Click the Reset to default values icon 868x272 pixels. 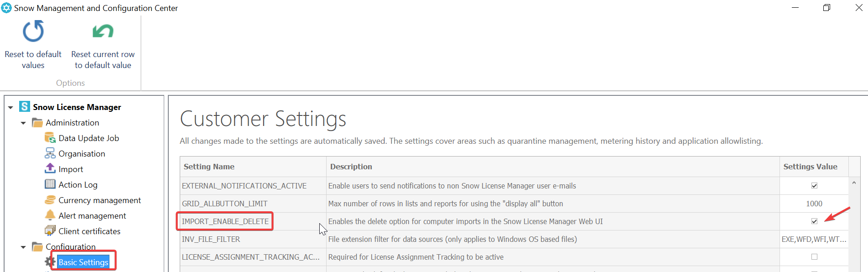(33, 31)
